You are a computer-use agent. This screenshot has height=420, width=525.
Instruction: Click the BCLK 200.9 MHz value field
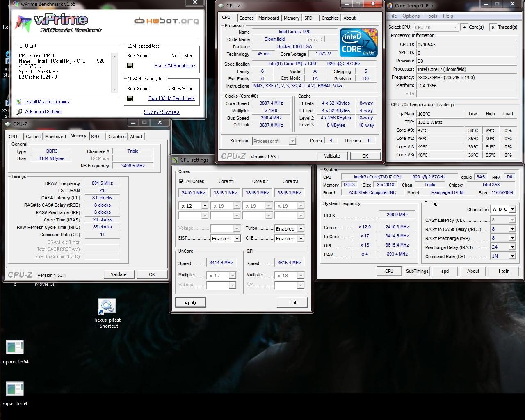point(397,215)
